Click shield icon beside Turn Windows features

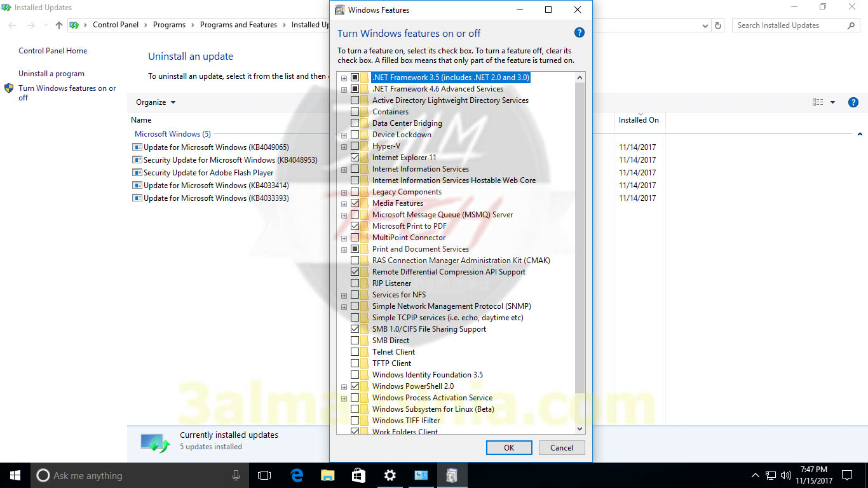tap(9, 88)
